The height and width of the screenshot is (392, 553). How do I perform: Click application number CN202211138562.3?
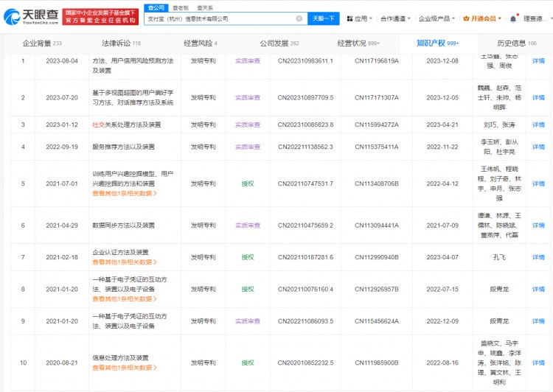click(305, 147)
